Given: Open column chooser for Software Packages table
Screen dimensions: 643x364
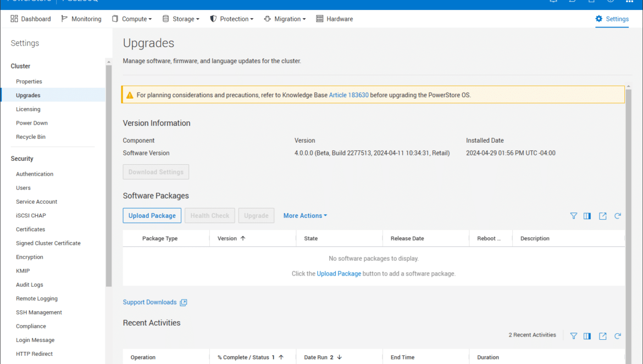Looking at the screenshot, I should (x=587, y=216).
